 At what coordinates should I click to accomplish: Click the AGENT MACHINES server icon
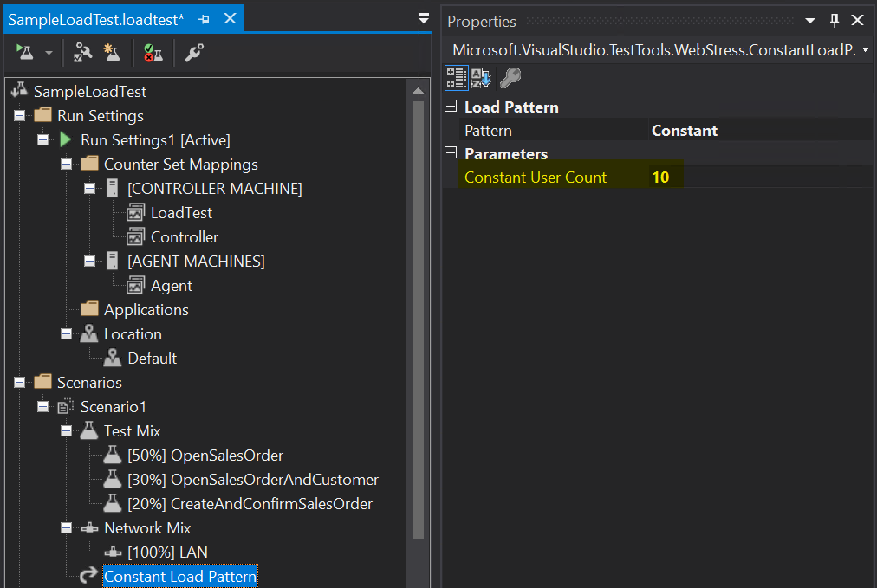[x=113, y=261]
